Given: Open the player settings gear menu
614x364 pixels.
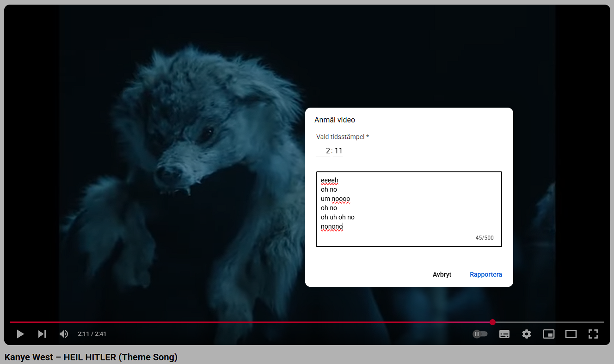Looking at the screenshot, I should tap(527, 334).
